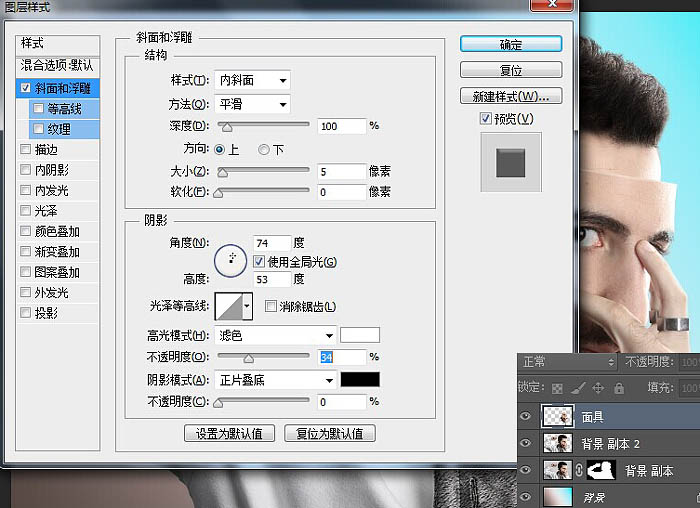Screen dimensions: 700x508
Task: Hide the 面具 layer with eye icon
Action: pyautogui.click(x=528, y=414)
